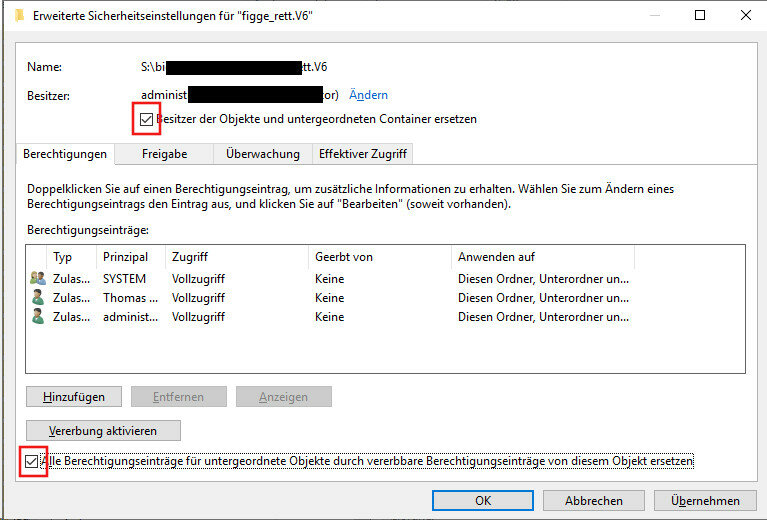Click Vollzugriff in the SYSTEM row
767x520 pixels.
(198, 279)
